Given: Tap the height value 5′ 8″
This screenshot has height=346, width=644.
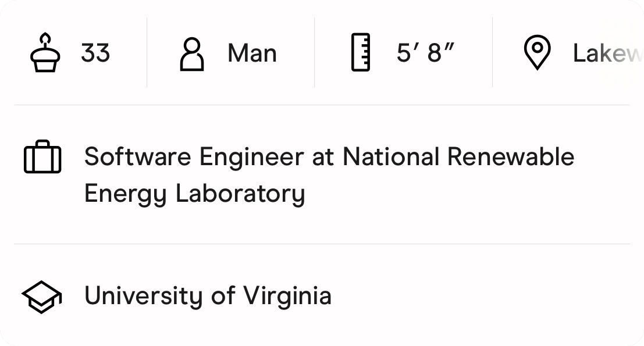Looking at the screenshot, I should (425, 53).
